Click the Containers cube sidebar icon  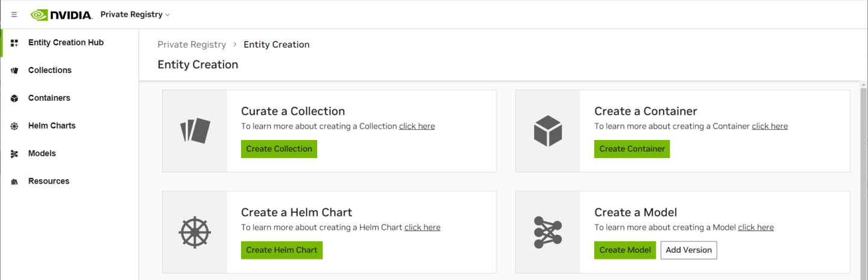(14, 98)
